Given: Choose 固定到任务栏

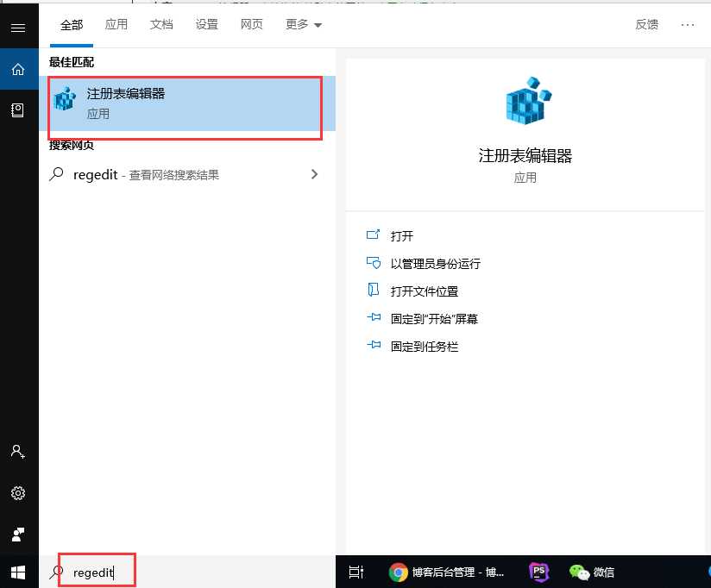Looking at the screenshot, I should click(x=425, y=347).
